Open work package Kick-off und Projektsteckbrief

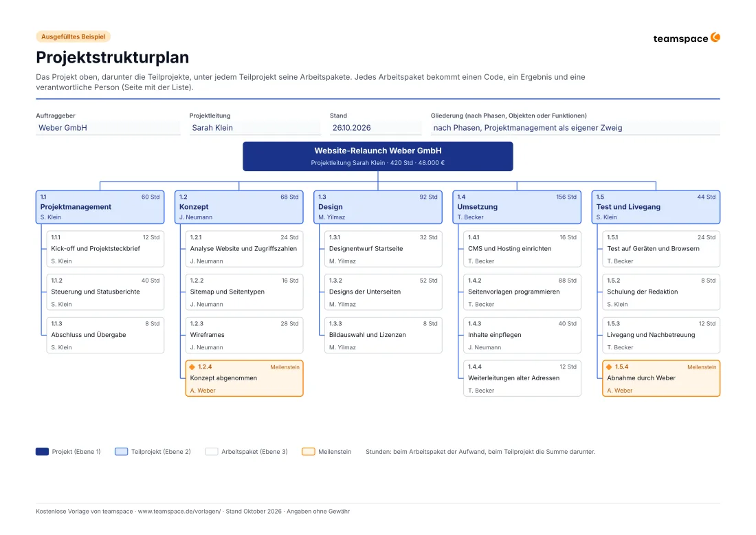(x=105, y=249)
